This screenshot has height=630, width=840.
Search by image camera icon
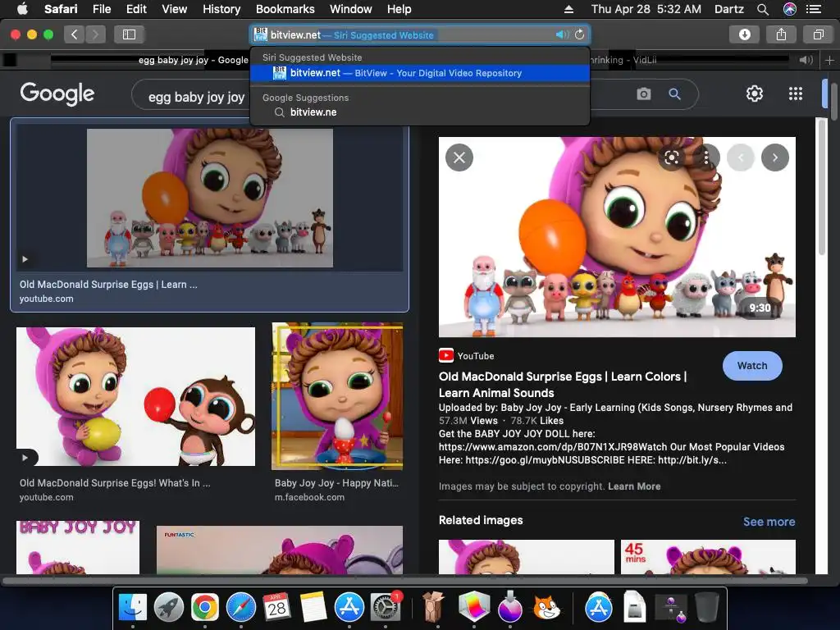(643, 94)
